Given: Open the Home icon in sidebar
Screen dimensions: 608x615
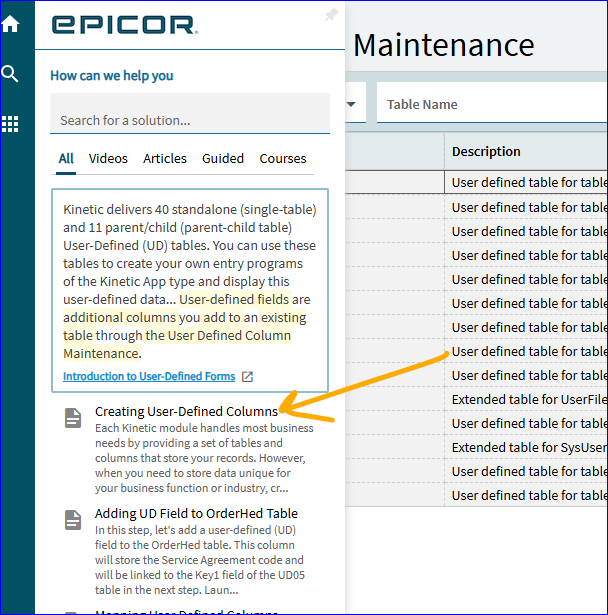Looking at the screenshot, I should point(10,24).
